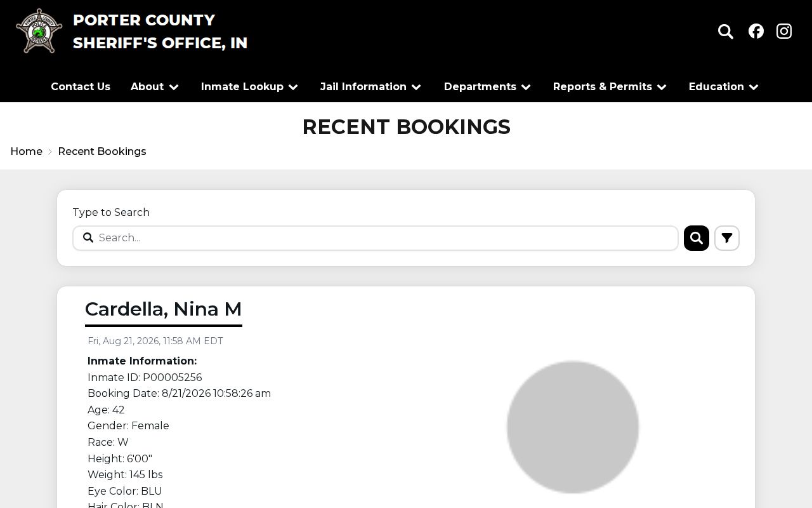Click the Race: W line
Viewport: 812px width, 508px height.
pyautogui.click(x=108, y=443)
